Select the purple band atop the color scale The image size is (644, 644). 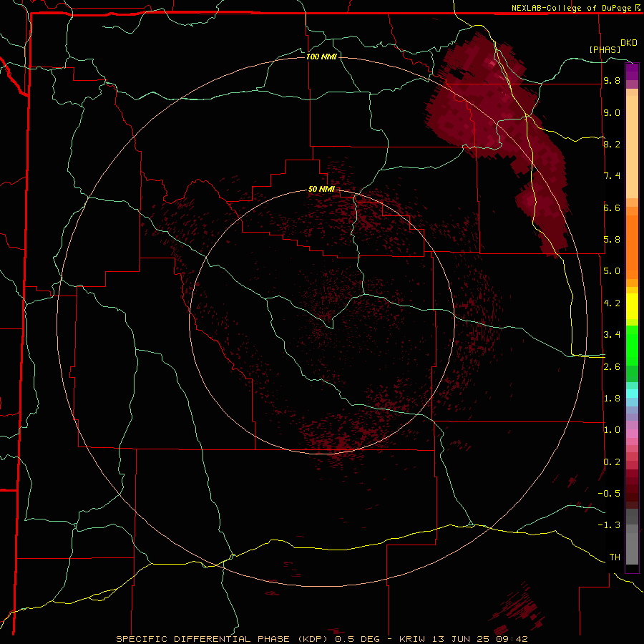pos(632,72)
